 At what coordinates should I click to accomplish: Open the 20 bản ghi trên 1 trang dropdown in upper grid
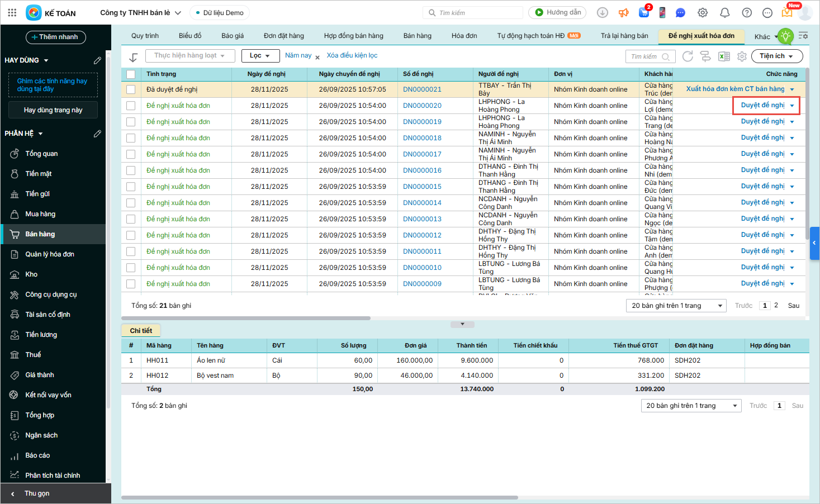tap(676, 306)
